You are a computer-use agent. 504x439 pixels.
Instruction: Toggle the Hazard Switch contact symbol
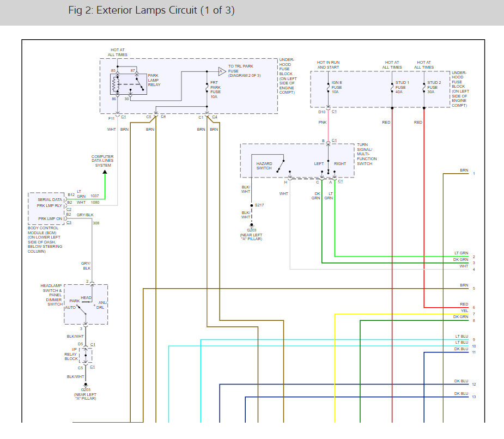click(x=279, y=163)
